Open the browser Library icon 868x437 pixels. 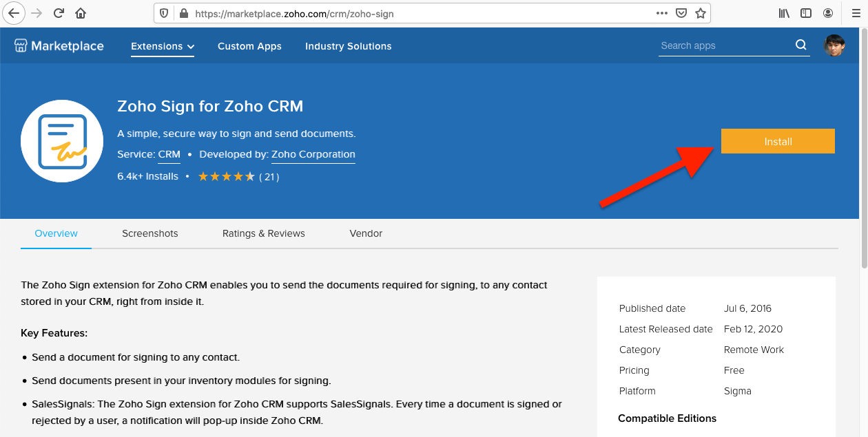pyautogui.click(x=784, y=13)
